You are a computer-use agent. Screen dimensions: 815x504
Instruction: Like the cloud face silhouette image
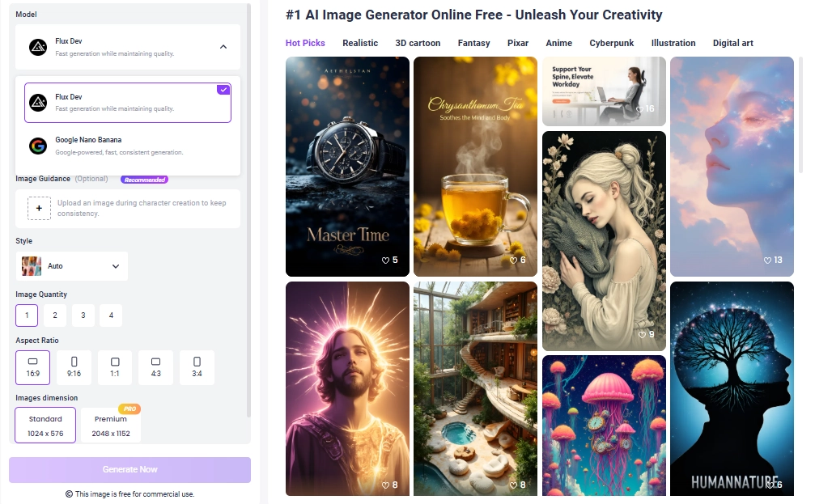click(768, 260)
